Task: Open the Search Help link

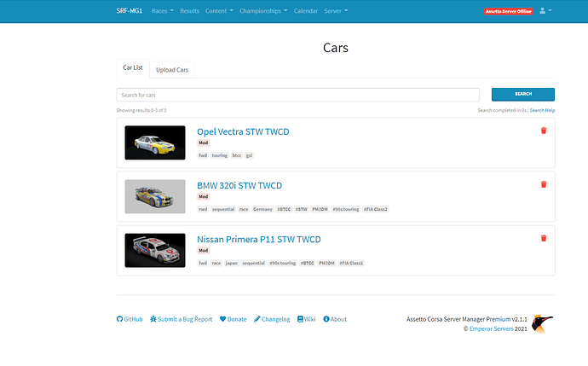Action: (542, 110)
